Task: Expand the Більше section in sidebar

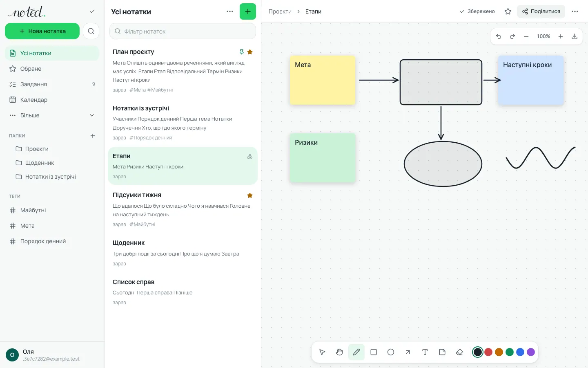Action: coord(52,115)
